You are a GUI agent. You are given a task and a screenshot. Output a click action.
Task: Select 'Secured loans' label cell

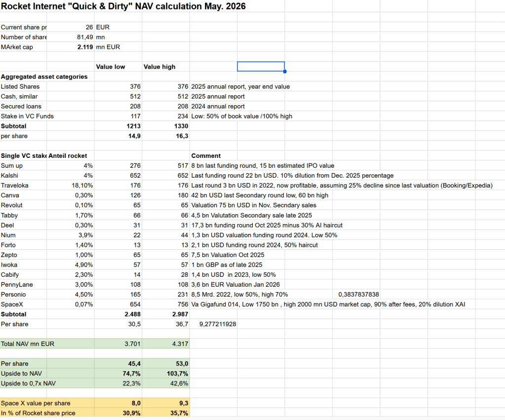click(21, 106)
